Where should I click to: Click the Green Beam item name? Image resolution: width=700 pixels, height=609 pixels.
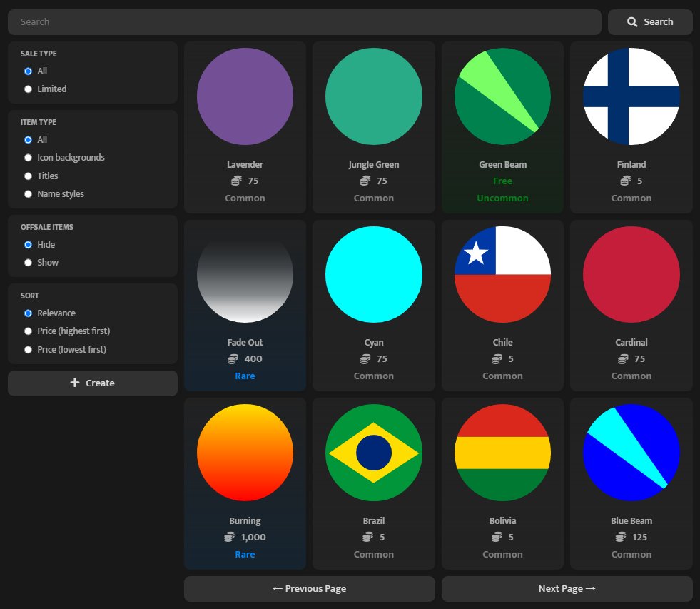tap(502, 164)
